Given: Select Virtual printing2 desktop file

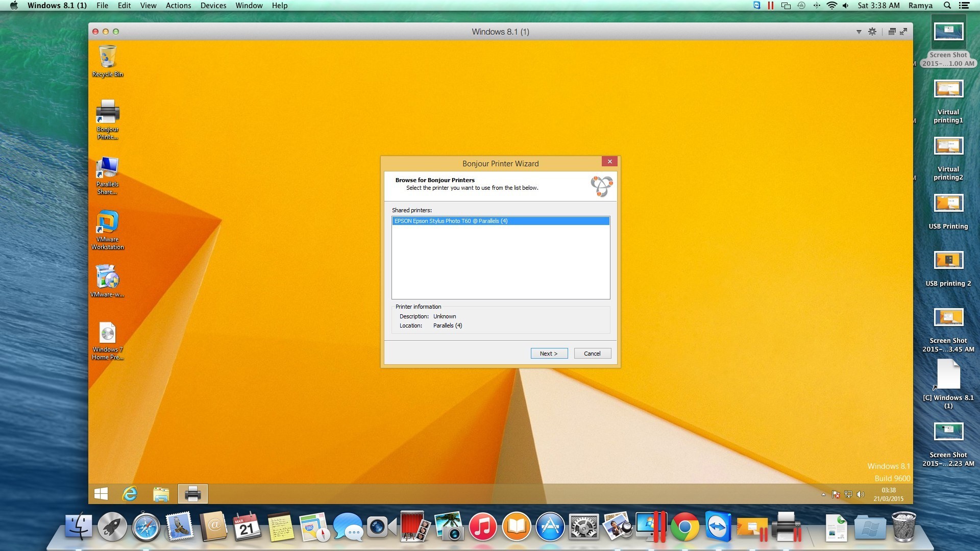Looking at the screenshot, I should point(948,159).
